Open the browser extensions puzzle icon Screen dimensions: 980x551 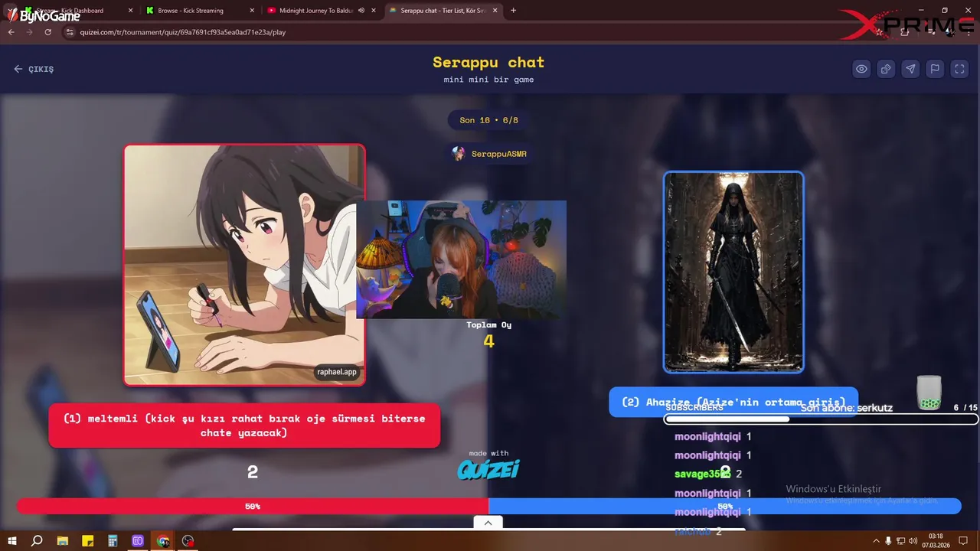pyautogui.click(x=905, y=32)
